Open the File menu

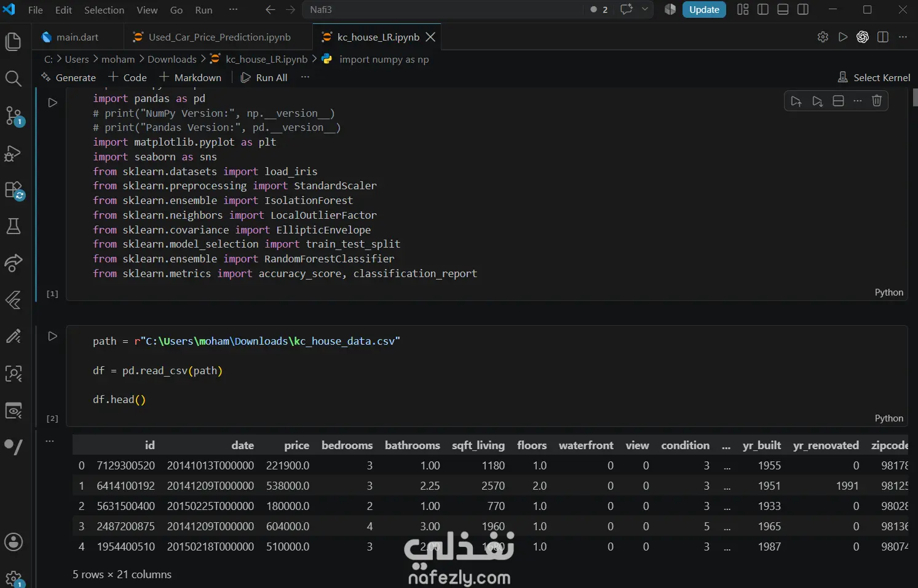click(x=36, y=10)
